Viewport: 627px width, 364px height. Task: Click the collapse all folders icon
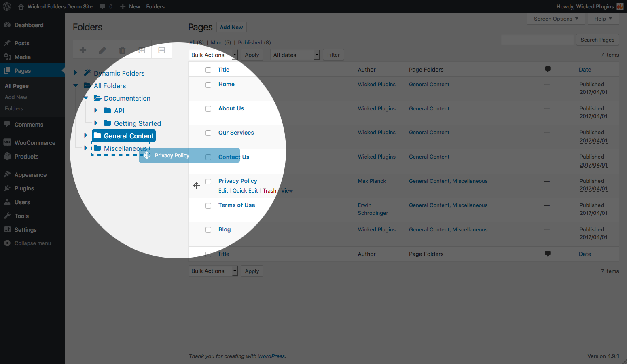coord(162,50)
